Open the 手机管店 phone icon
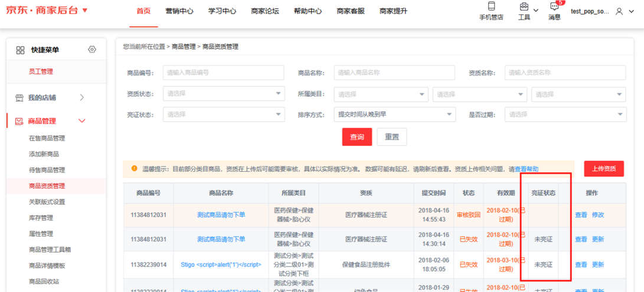 pyautogui.click(x=491, y=6)
